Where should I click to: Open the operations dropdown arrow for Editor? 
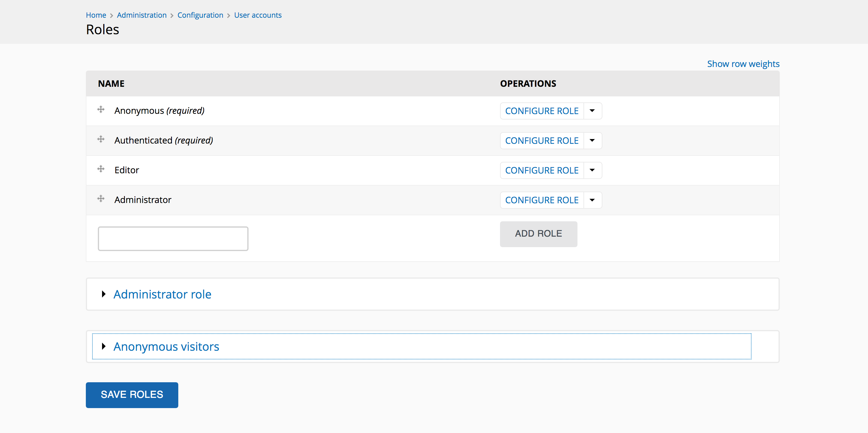[592, 170]
